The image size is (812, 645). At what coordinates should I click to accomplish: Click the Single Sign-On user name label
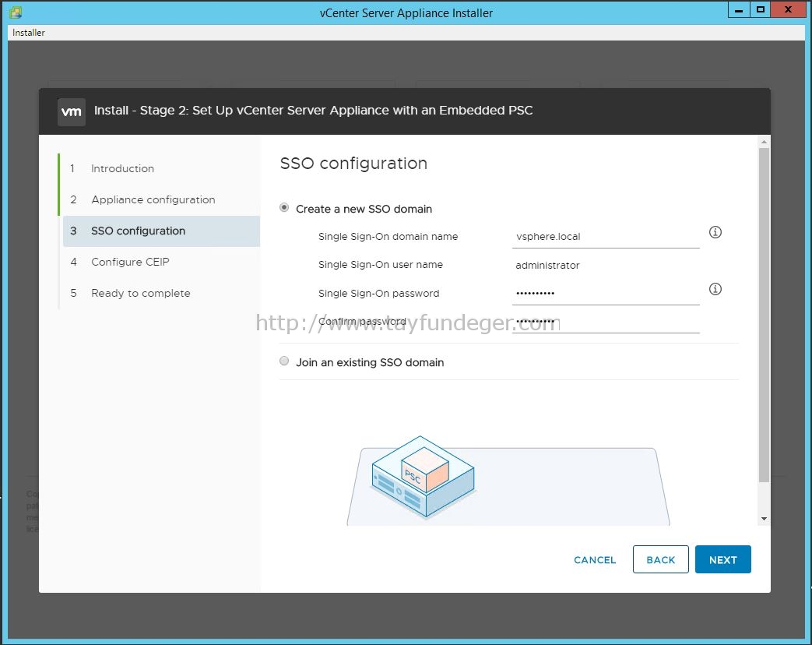(x=381, y=265)
